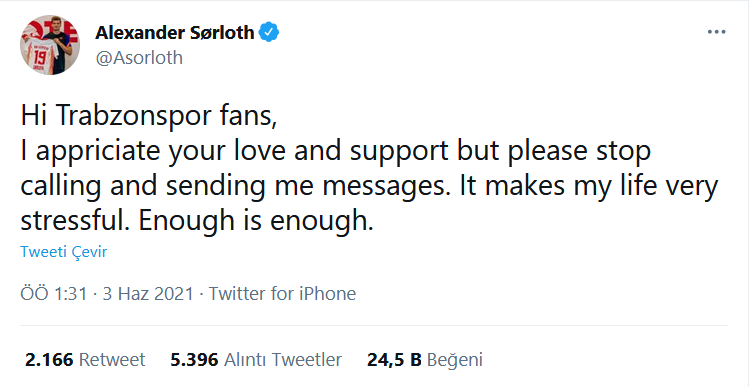Screen dimensions: 751x387
Task: Click the 24,5 B likes count
Action: [x=394, y=359]
